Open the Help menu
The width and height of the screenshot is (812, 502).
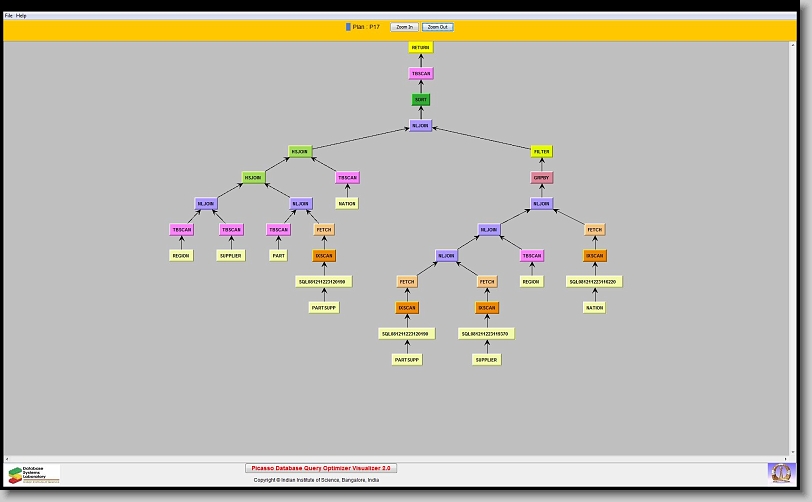(21, 16)
